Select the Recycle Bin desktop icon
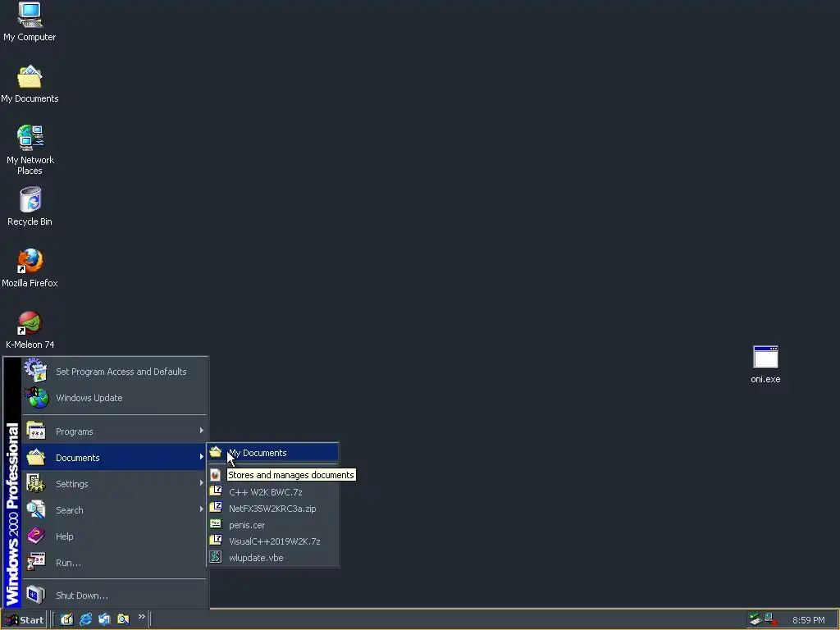This screenshot has height=630, width=840. tap(30, 206)
